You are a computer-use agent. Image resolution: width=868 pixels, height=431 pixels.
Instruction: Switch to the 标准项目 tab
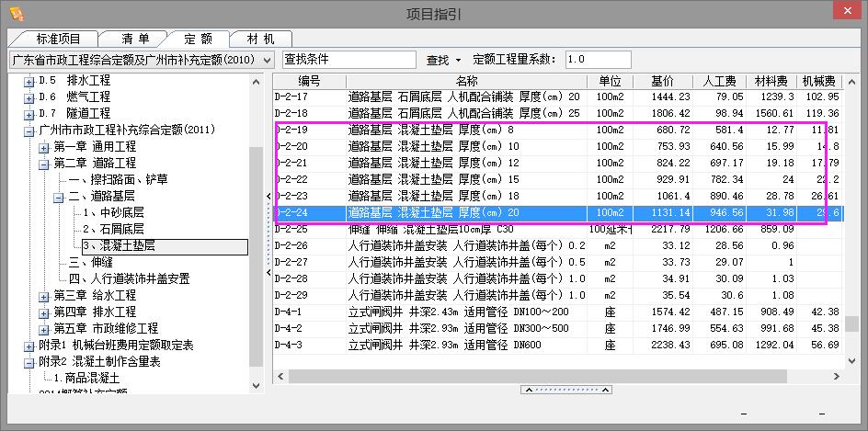[58, 39]
